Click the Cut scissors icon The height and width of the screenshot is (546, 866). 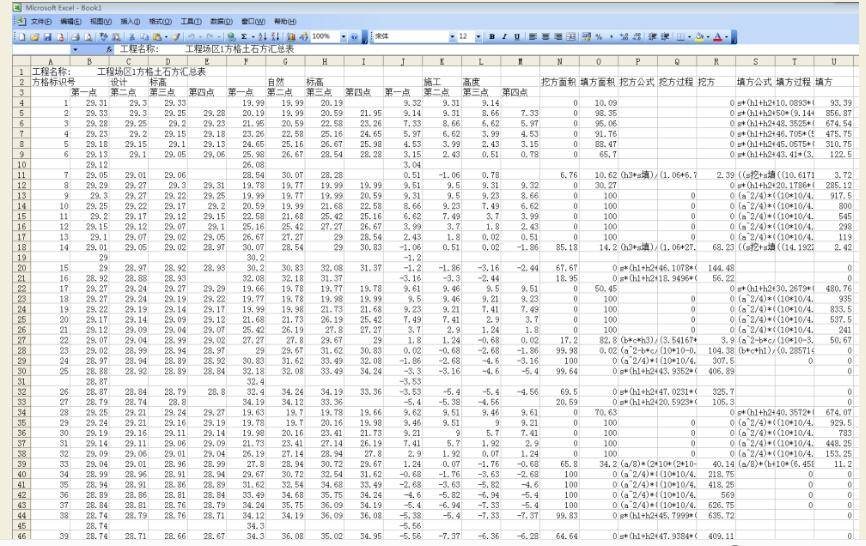[x=132, y=37]
